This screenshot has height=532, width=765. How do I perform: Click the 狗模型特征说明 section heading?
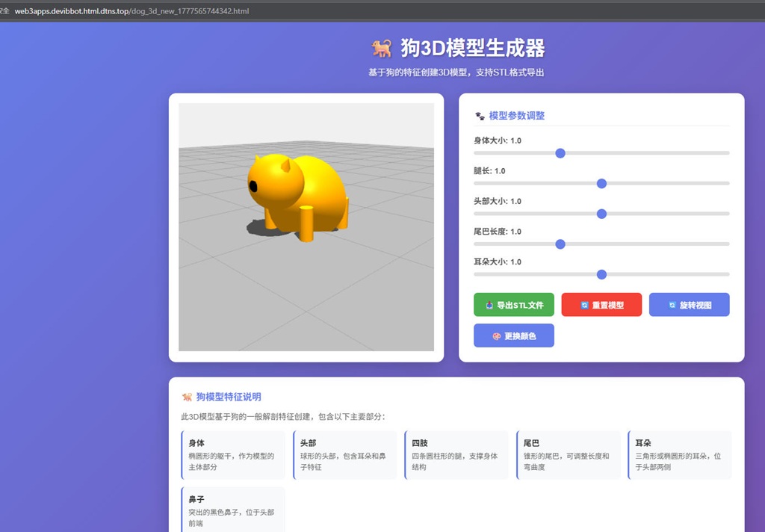(229, 397)
